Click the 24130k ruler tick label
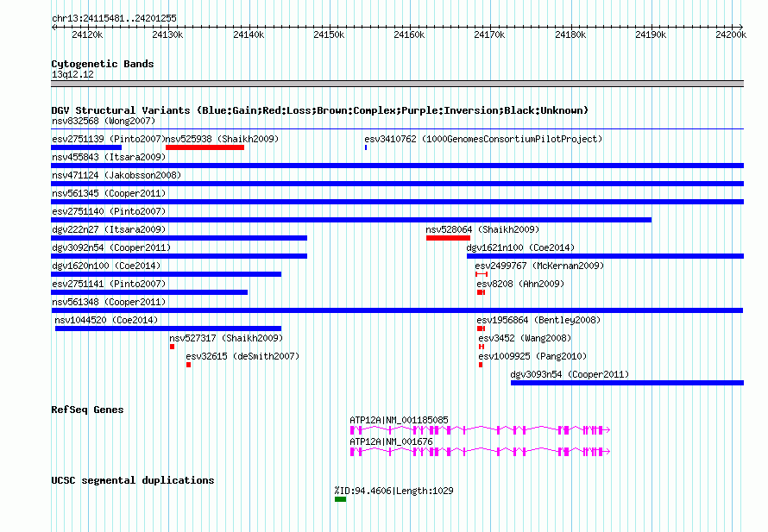 coord(167,34)
